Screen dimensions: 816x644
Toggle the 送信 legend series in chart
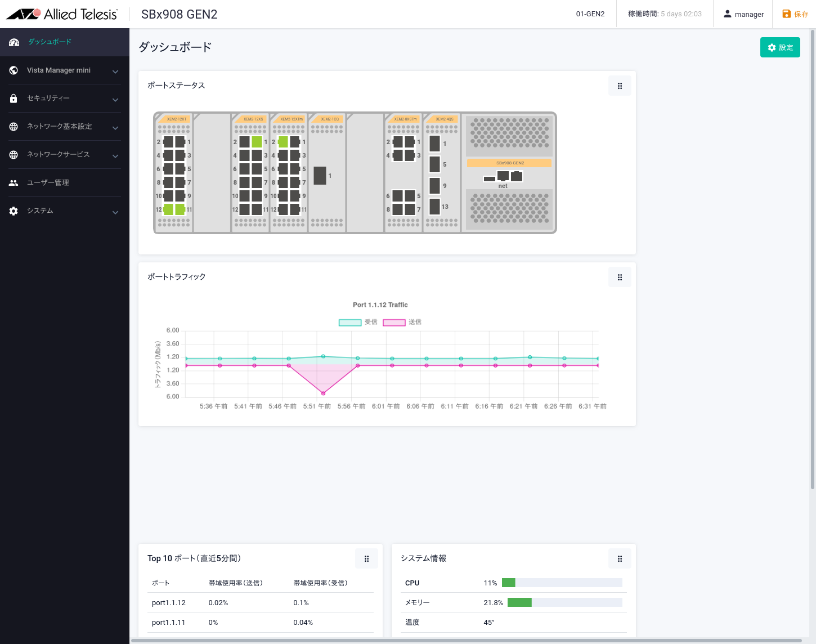402,322
